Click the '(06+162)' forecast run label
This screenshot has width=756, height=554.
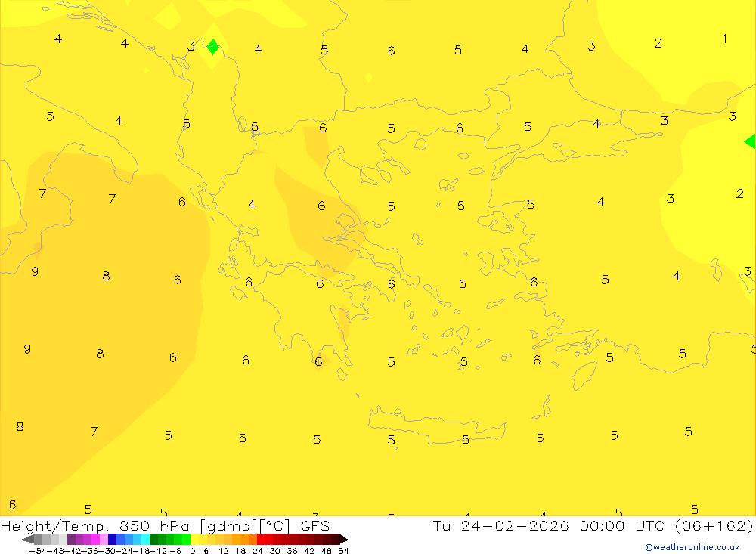[x=714, y=525]
